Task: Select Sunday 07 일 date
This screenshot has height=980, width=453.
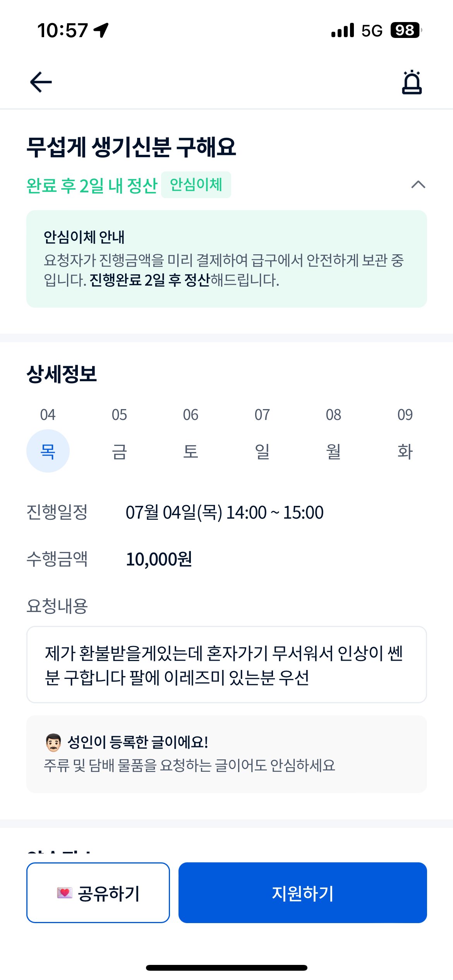Action: click(262, 451)
